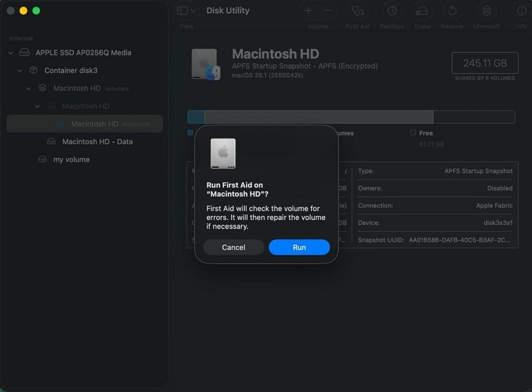The width and height of the screenshot is (532, 392).
Task: Click the APPLE SSD drive icon
Action: pyautogui.click(x=24, y=52)
